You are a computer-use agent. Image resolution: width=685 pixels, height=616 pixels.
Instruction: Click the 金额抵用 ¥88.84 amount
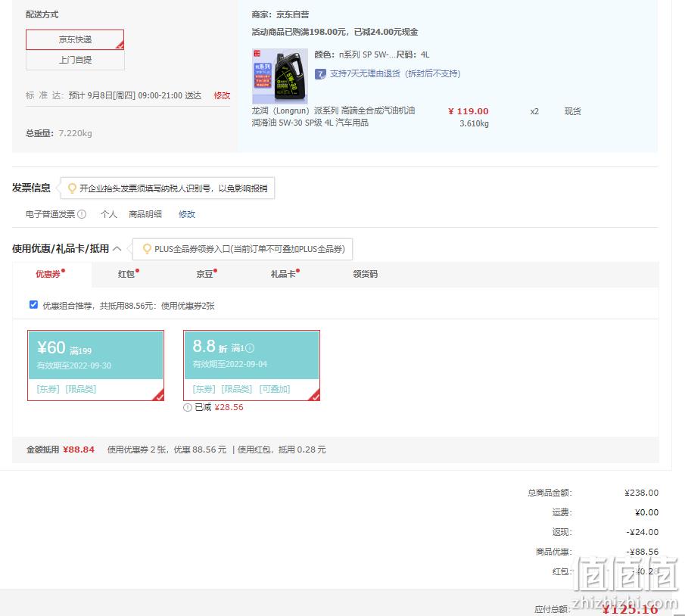click(79, 450)
